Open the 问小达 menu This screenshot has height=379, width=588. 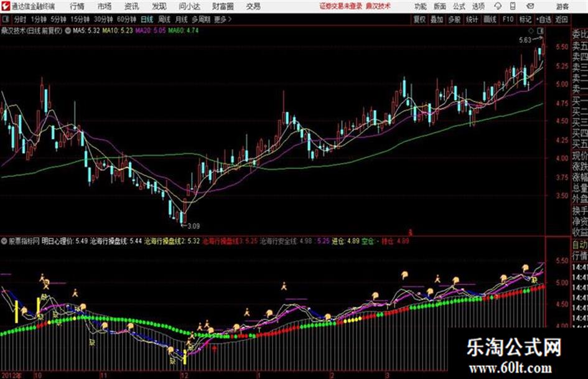[x=189, y=6]
